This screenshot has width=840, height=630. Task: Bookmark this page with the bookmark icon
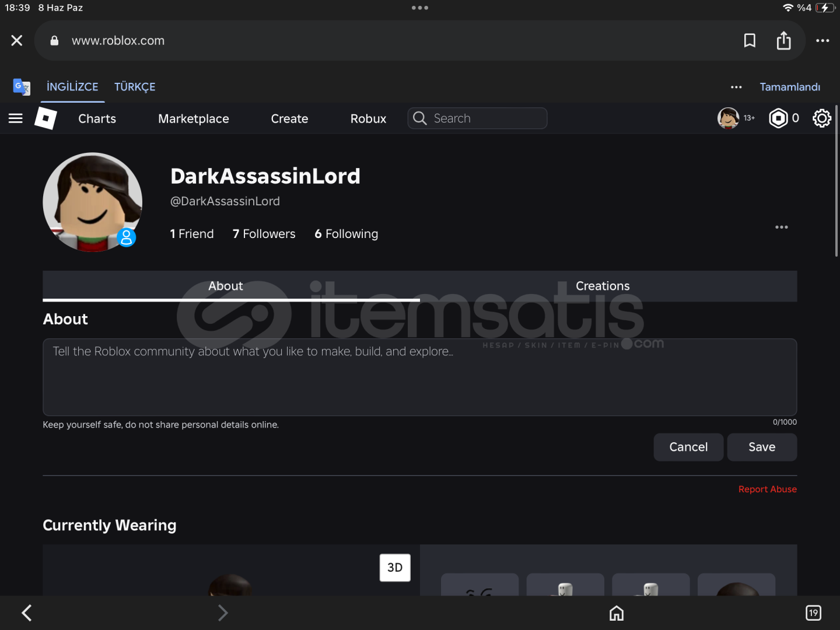[x=750, y=40]
